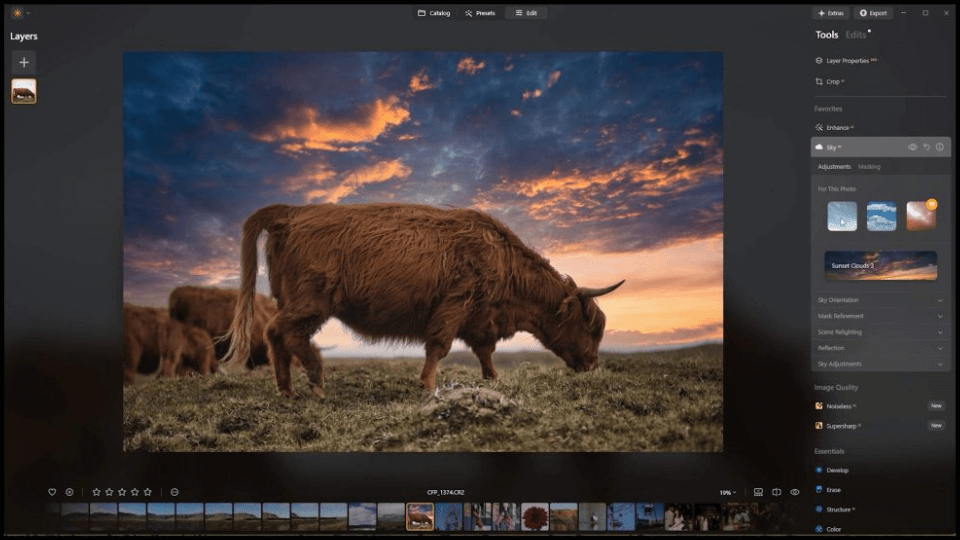This screenshot has height=540, width=960.
Task: Reset the Sky tool adjustments
Action: click(x=926, y=147)
